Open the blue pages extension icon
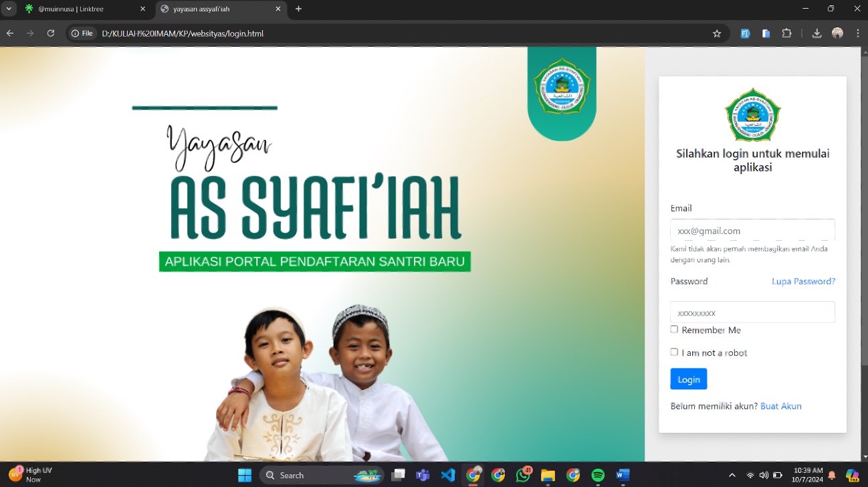The height and width of the screenshot is (487, 868). coord(766,33)
